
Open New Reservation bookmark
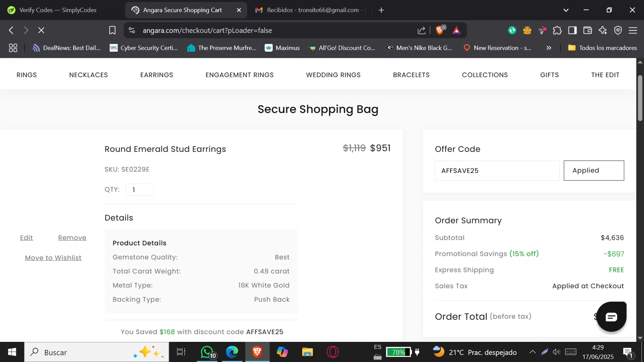pos(497,48)
